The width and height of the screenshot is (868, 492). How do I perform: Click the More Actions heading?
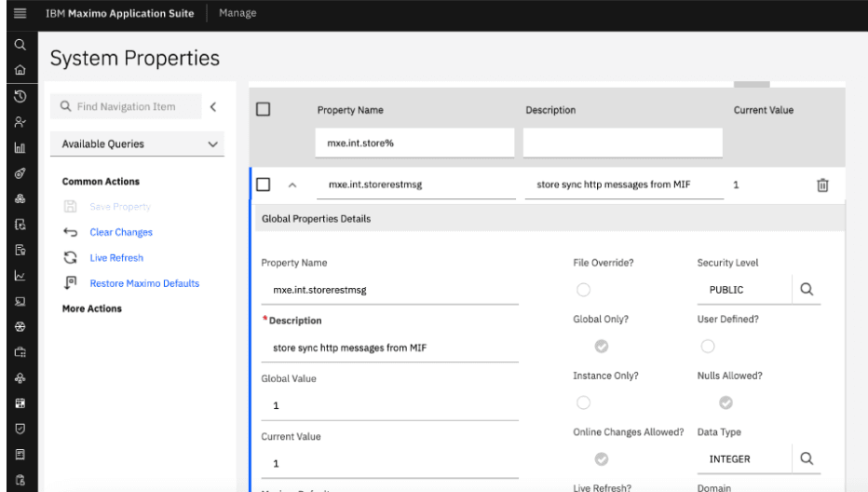click(x=92, y=308)
